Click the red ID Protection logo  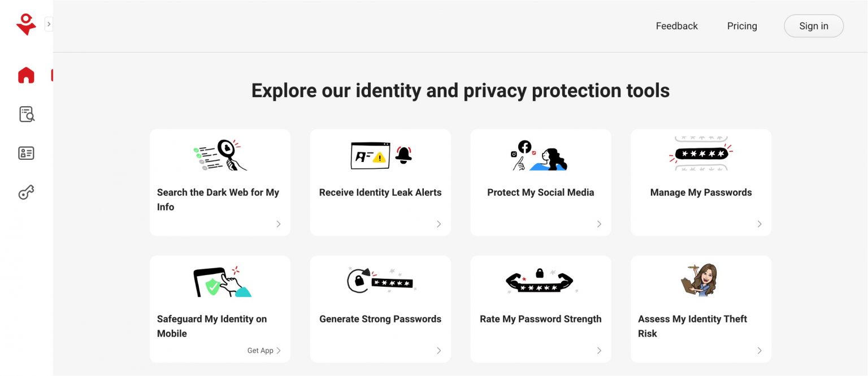(x=26, y=24)
